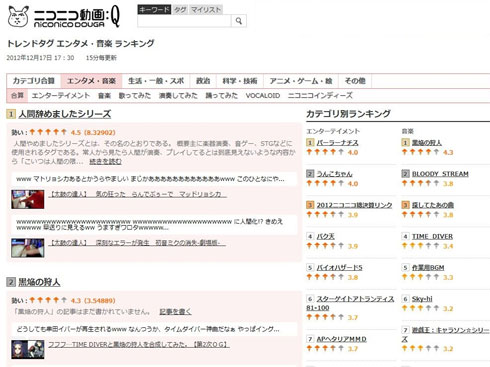Open the 科学・技術 category tab

[x=240, y=81]
